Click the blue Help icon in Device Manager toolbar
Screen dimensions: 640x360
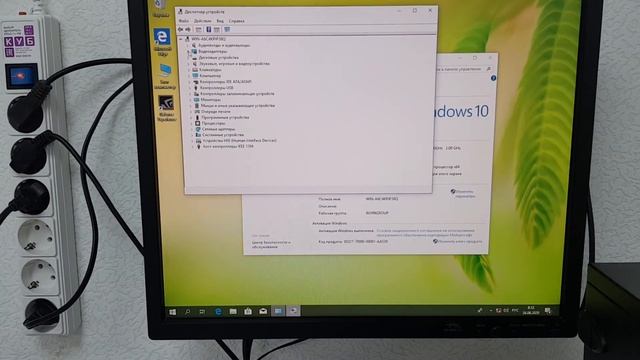(208, 29)
